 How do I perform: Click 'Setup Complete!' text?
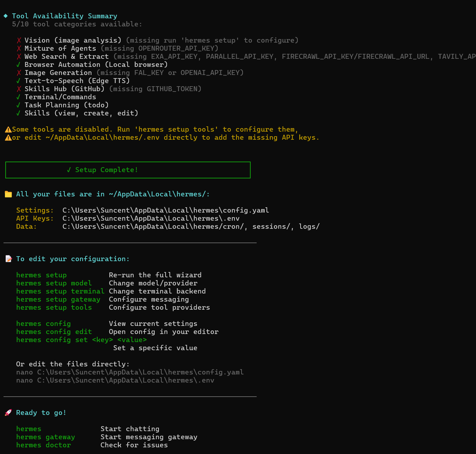tap(107, 170)
